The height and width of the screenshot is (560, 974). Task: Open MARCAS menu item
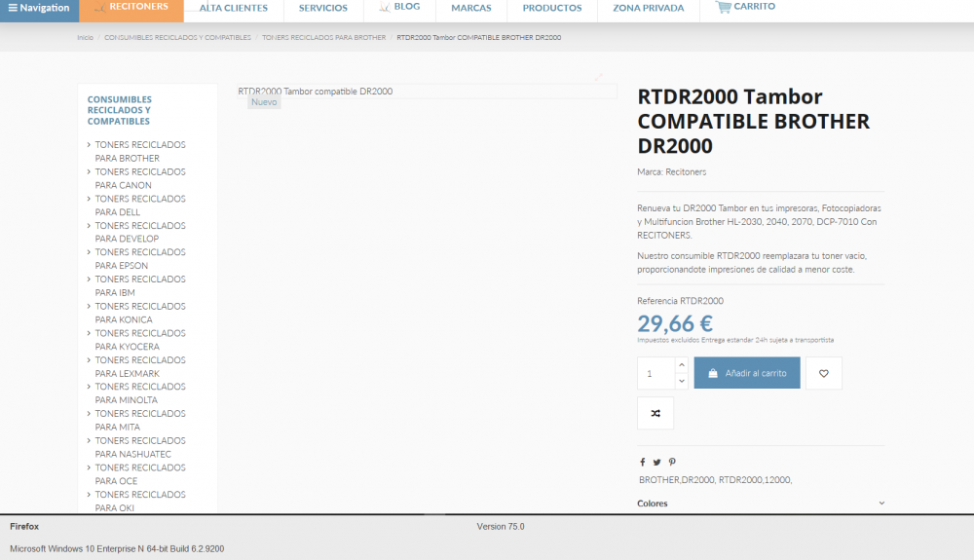pos(470,8)
